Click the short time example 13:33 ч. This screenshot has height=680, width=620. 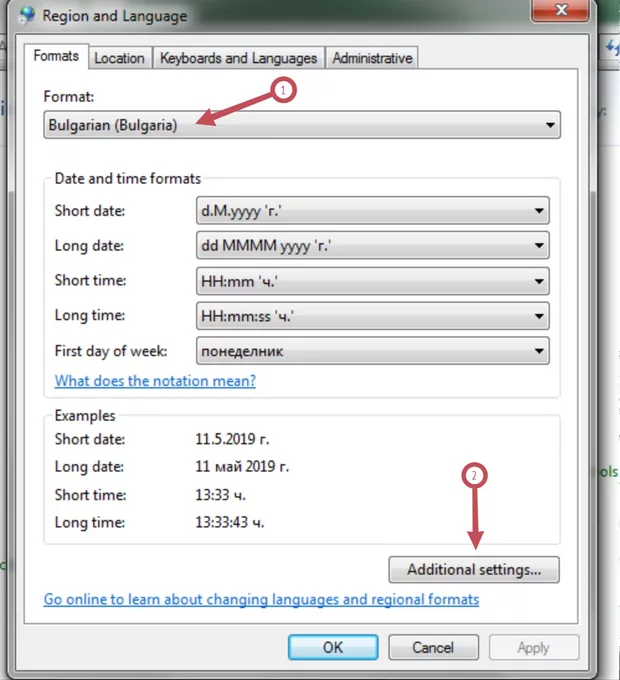tap(220, 494)
